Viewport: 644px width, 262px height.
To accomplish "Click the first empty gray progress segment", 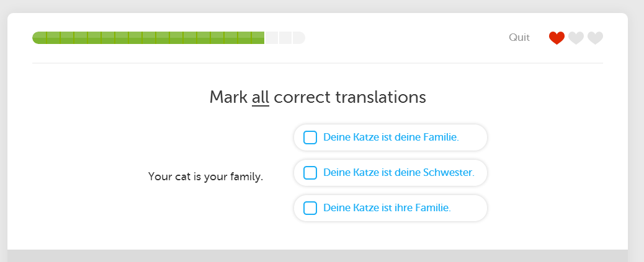I will click(272, 38).
